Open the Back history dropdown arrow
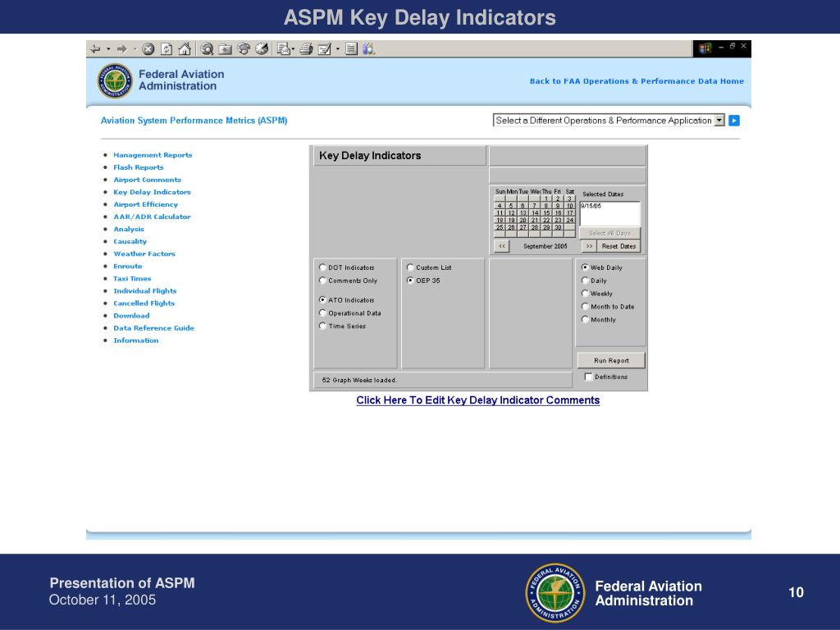This screenshot has width=840, height=630. [108, 49]
